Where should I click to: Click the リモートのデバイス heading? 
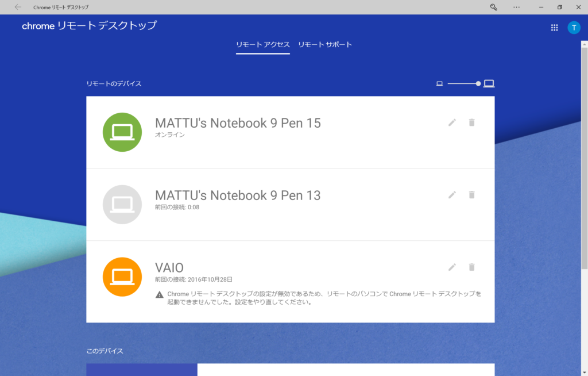coord(114,84)
